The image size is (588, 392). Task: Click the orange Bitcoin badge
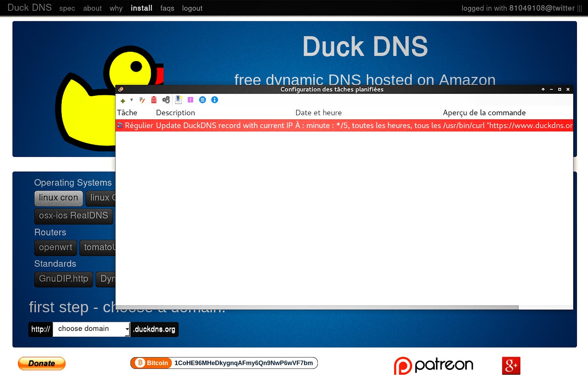pyautogui.click(x=152, y=363)
